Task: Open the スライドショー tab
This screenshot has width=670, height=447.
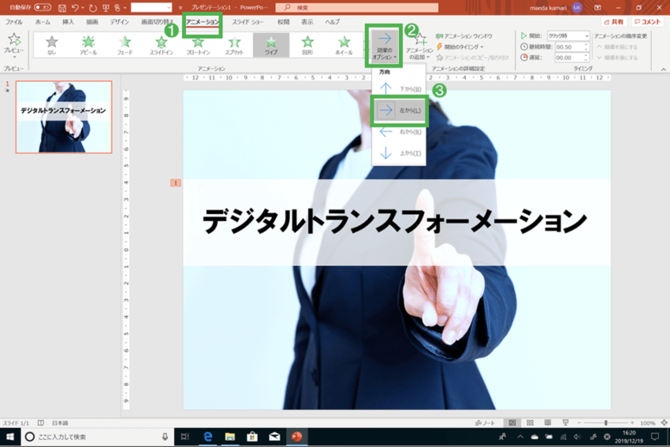Action: coord(248,22)
